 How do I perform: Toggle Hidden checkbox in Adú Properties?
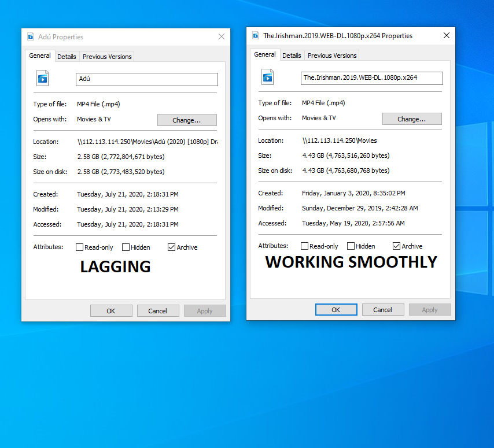tap(126, 247)
